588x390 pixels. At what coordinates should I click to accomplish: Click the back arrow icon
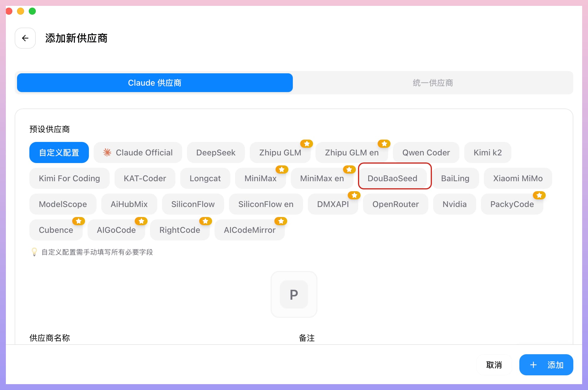click(x=25, y=38)
